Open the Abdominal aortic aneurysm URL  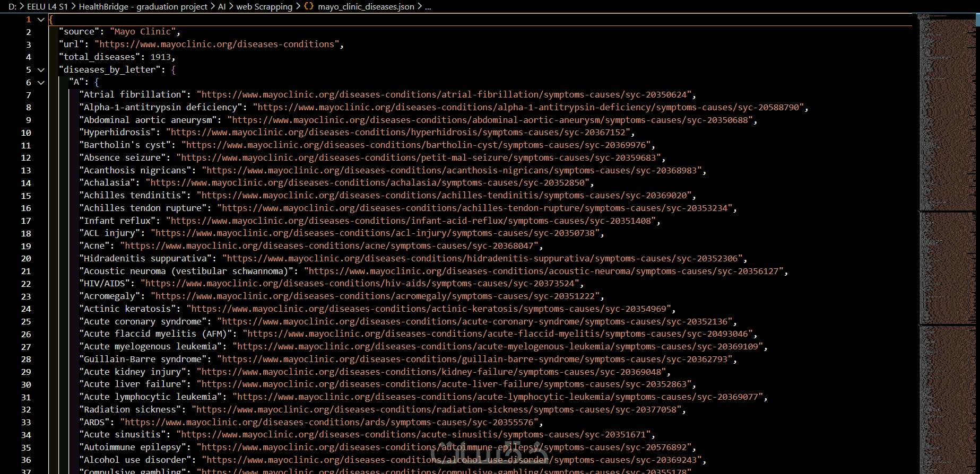click(490, 120)
